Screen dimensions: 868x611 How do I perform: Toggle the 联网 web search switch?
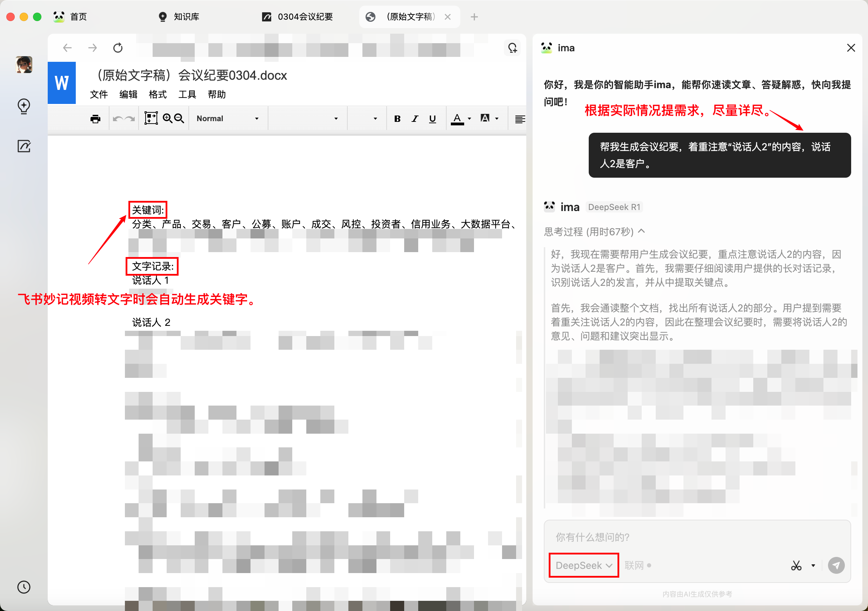(638, 566)
